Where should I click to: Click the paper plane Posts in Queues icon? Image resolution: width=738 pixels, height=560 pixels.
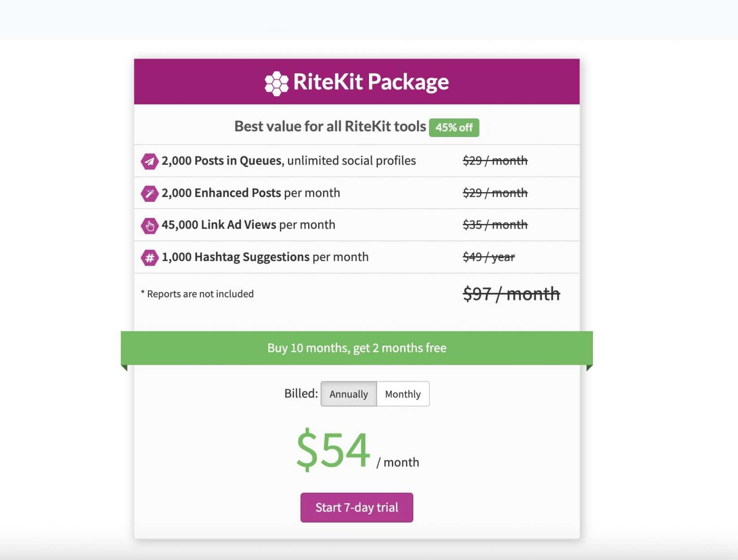coord(150,161)
